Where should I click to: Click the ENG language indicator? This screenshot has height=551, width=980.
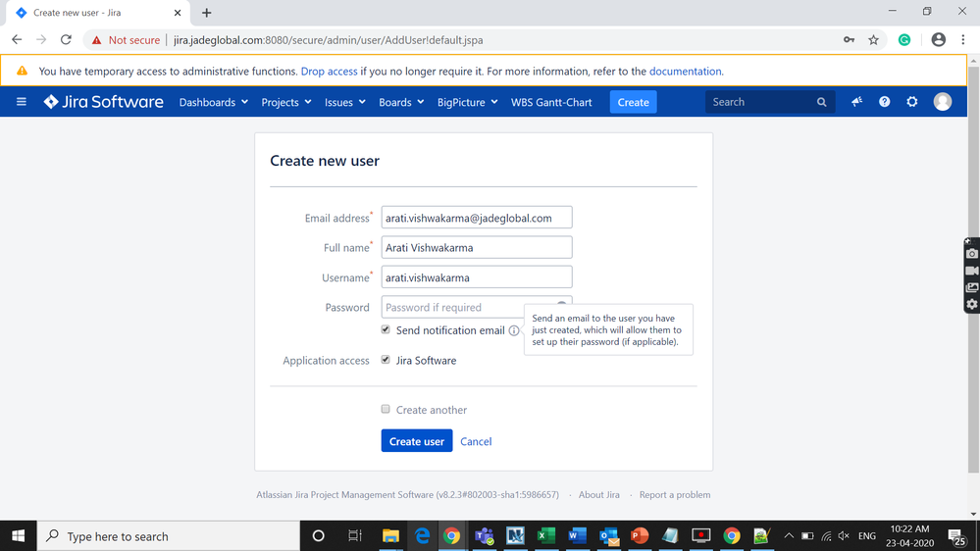[867, 536]
